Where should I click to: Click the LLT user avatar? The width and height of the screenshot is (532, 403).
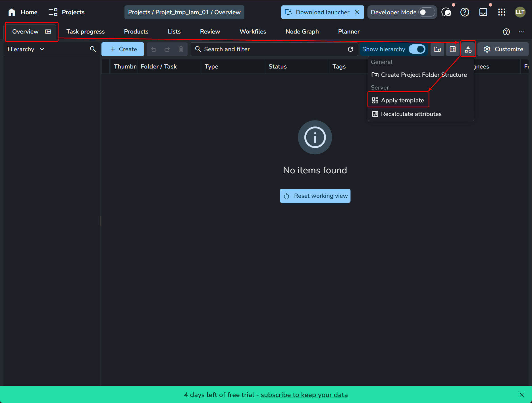pos(520,12)
